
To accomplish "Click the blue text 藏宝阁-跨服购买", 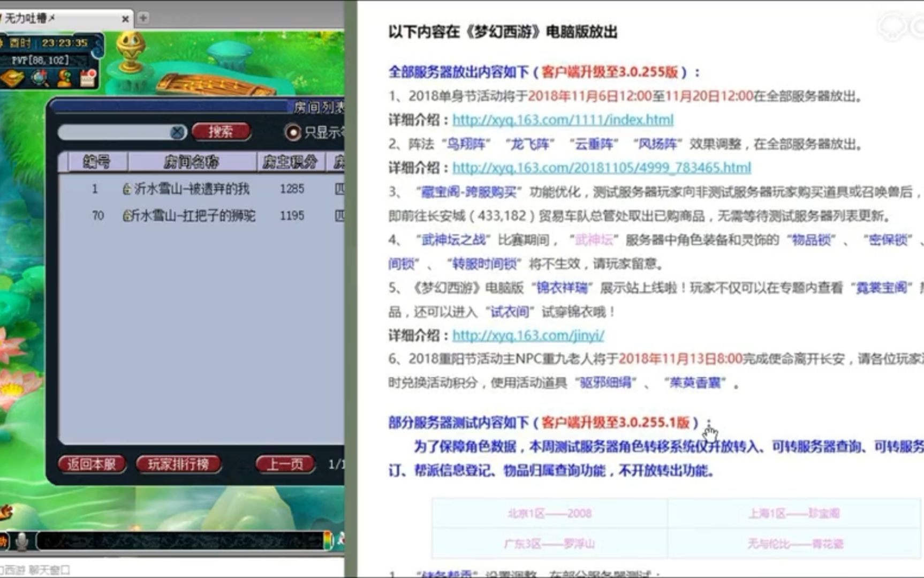I will point(469,192).
